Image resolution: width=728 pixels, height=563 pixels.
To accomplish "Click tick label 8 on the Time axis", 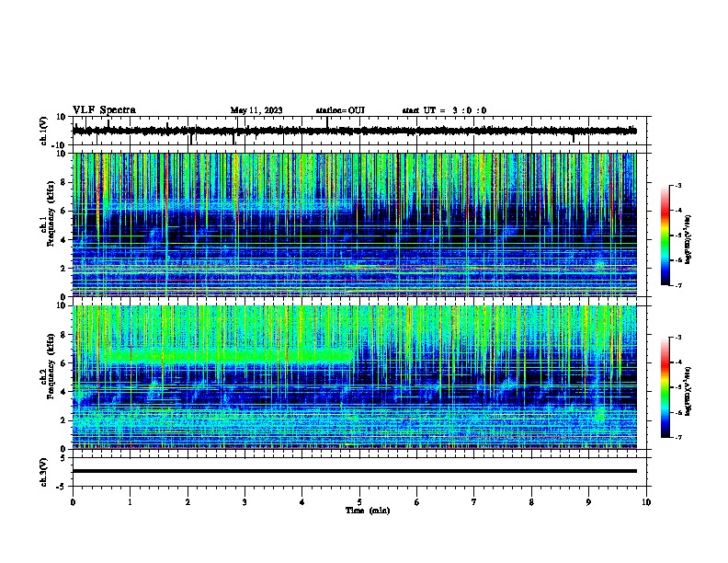I will pos(531,502).
